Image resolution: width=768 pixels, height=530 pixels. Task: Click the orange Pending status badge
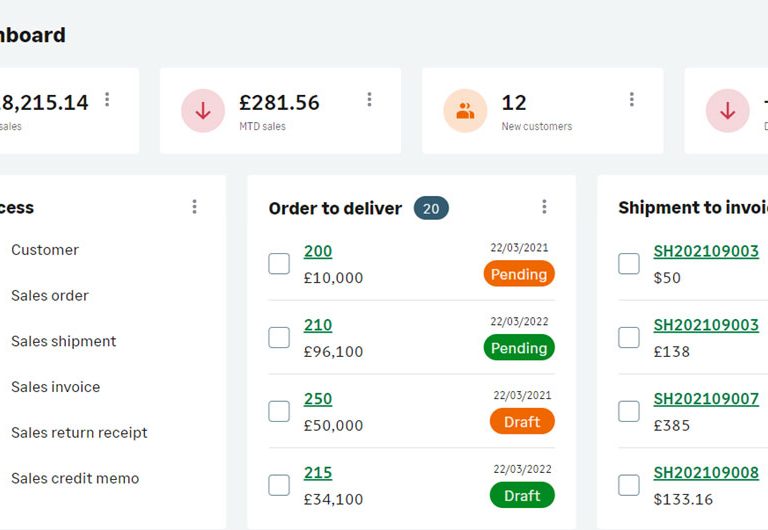click(519, 274)
